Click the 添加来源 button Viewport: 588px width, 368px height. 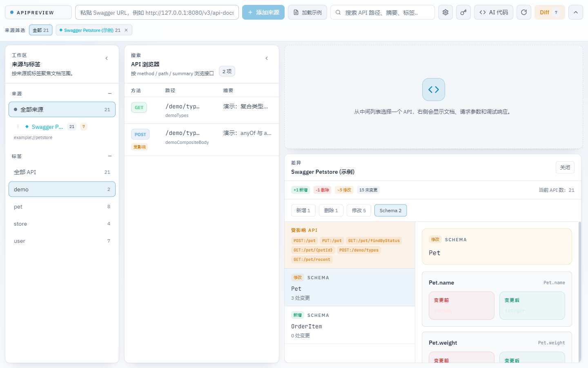coord(263,12)
